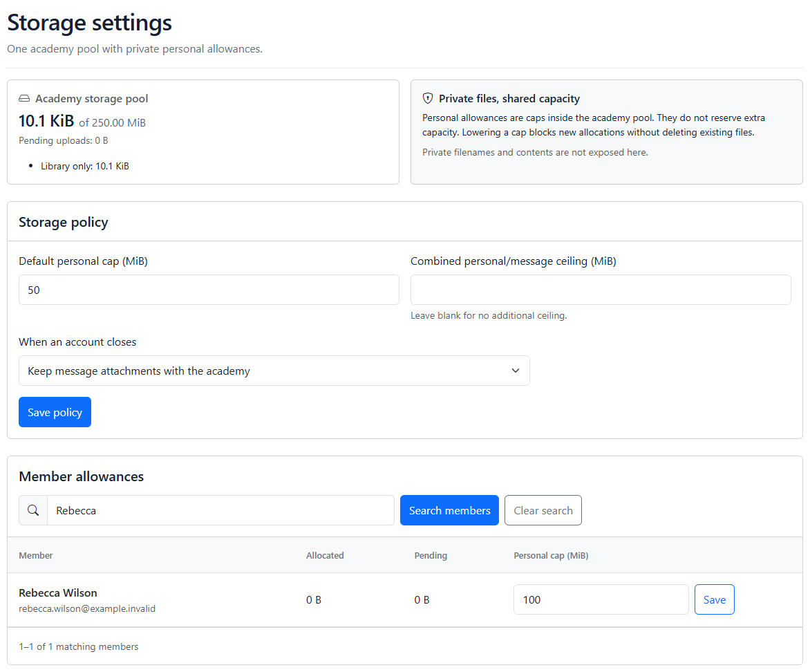Click the Storage policy heading
The height and width of the screenshot is (672, 810).
[x=64, y=223]
